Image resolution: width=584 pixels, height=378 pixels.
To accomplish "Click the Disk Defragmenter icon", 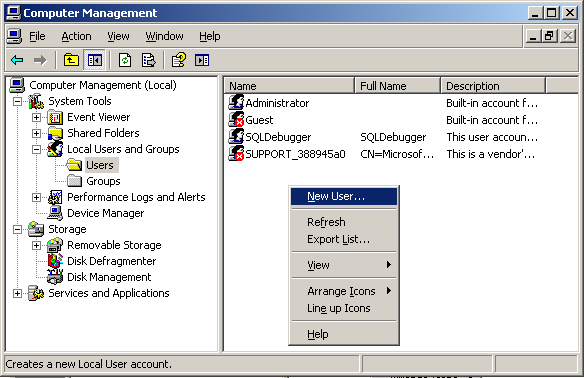I will point(55,261).
